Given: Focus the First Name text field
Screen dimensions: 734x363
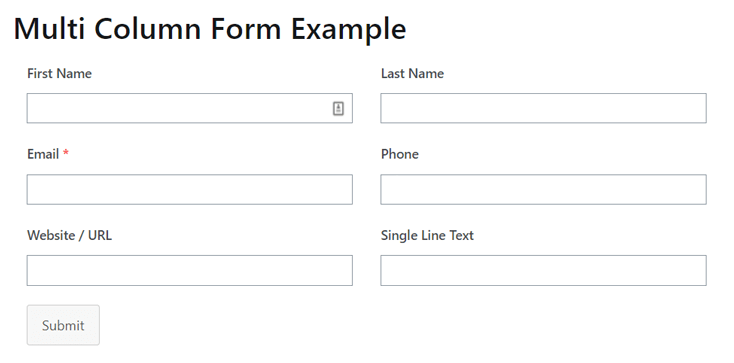Looking at the screenshot, I should pyautogui.click(x=190, y=108).
